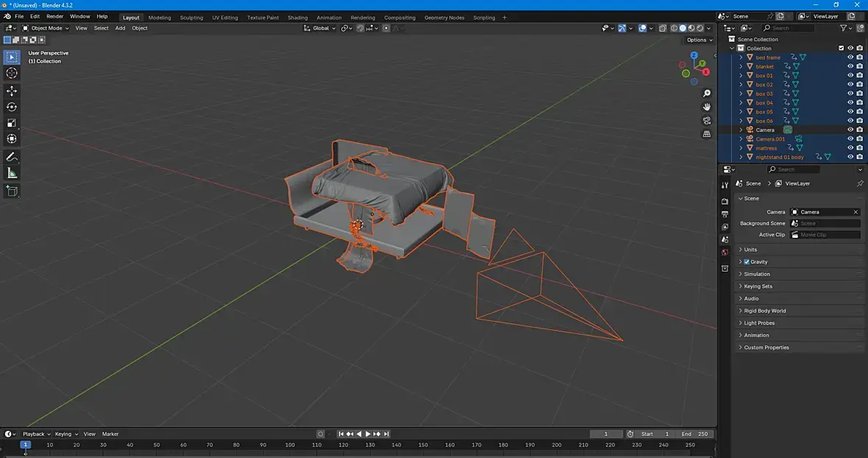Click the Active Clip Movie Clip field
Screen dimensions: 868x458
pos(825,235)
